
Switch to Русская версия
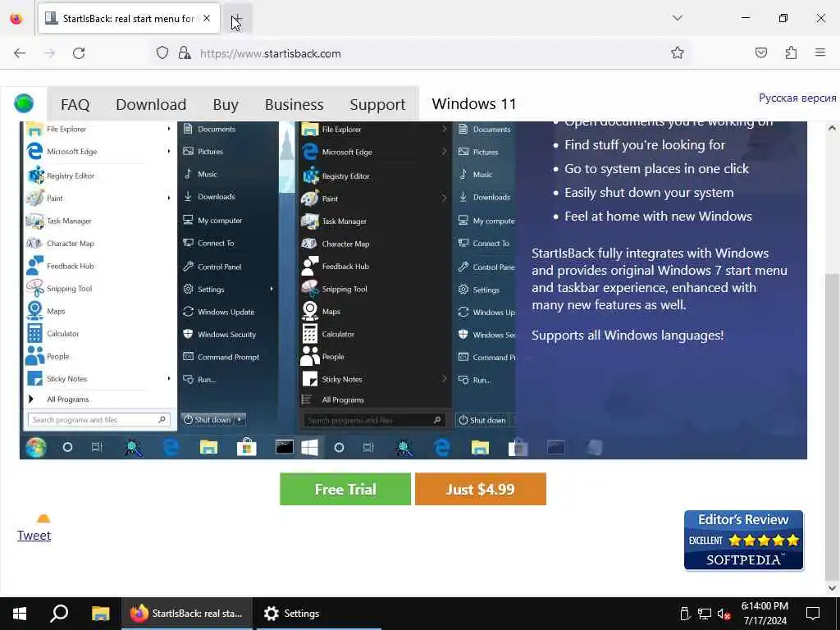pos(797,98)
